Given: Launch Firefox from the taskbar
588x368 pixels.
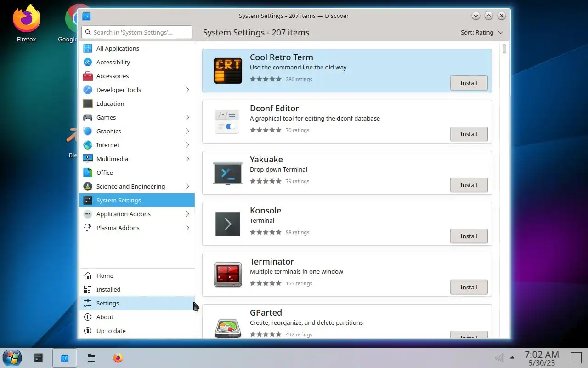Looking at the screenshot, I should tap(118, 358).
